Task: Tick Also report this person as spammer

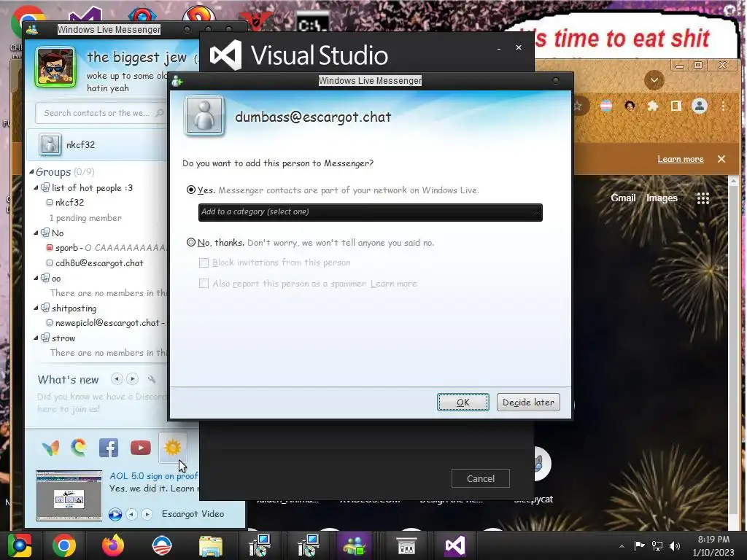Action: click(x=204, y=284)
